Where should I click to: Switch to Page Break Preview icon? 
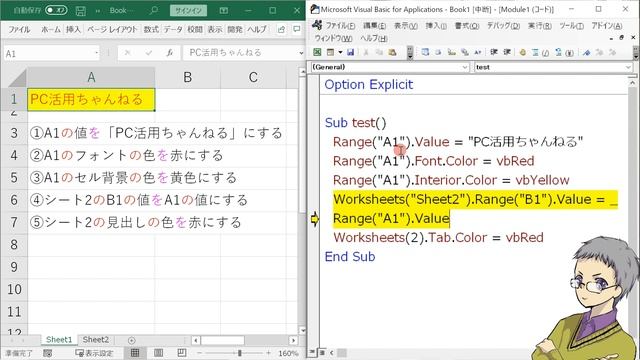click(x=182, y=353)
